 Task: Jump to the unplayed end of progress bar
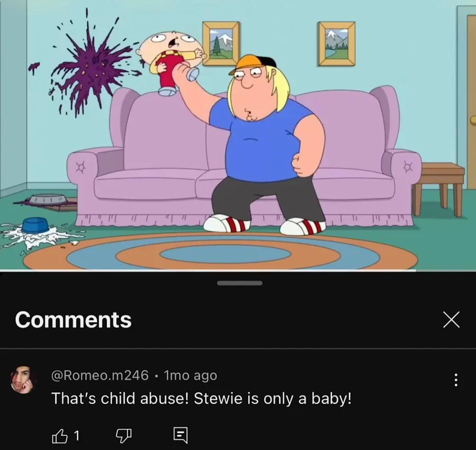click(x=446, y=270)
